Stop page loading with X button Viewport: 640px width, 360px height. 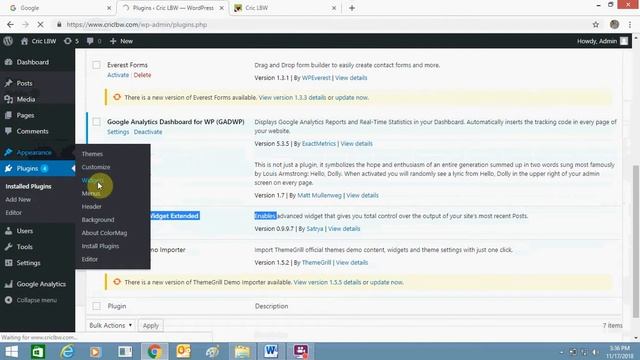(40, 24)
